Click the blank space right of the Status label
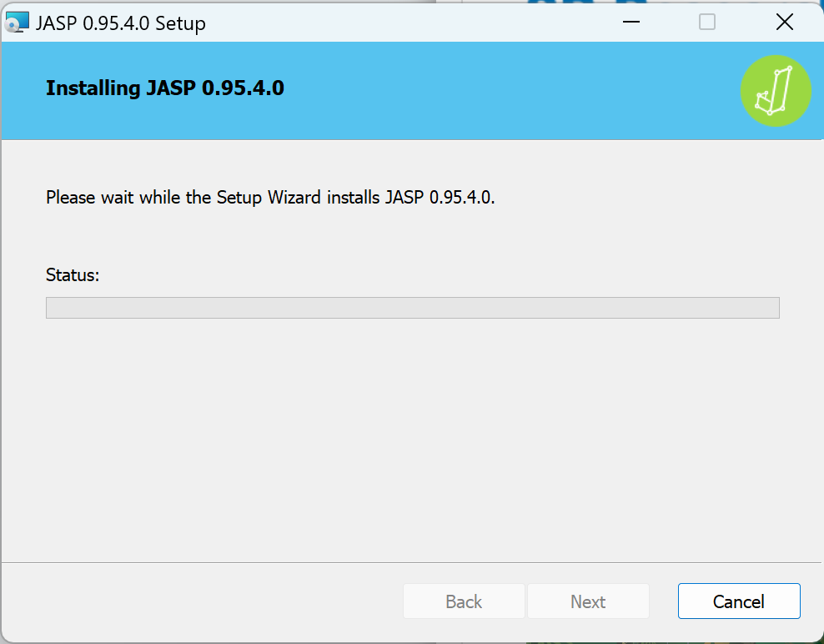 pyautogui.click(x=417, y=274)
